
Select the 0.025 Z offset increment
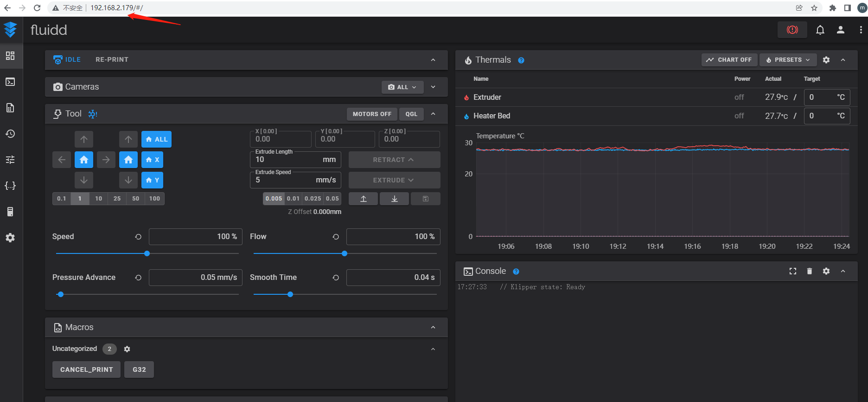pyautogui.click(x=313, y=199)
